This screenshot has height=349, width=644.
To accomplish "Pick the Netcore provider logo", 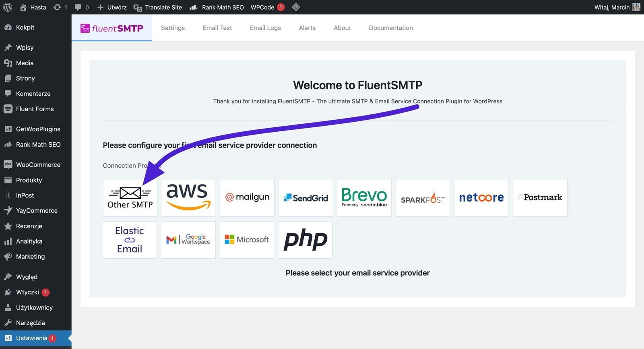I will [481, 198].
